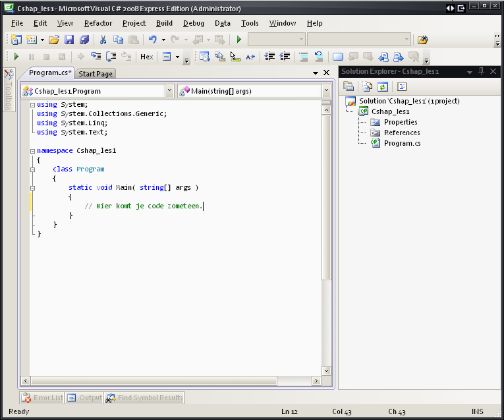Viewport: 504px width, 420px height.
Task: Click the Continue play icon in the debug toolbar
Action: 16,57
